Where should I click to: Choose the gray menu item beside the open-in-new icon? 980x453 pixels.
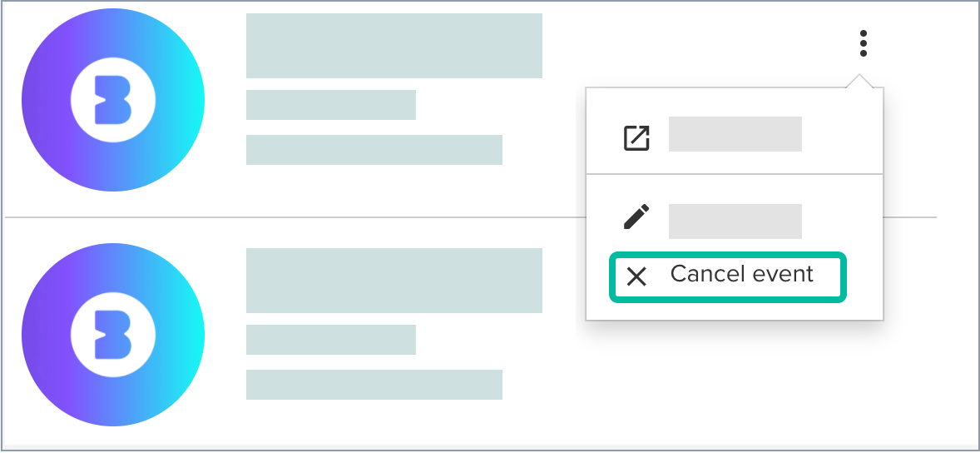pos(735,134)
